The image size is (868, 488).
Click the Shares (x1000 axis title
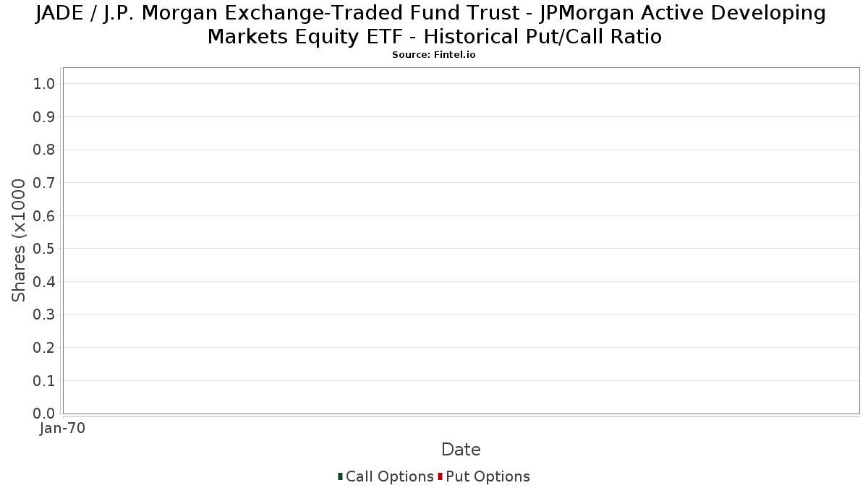(x=19, y=241)
